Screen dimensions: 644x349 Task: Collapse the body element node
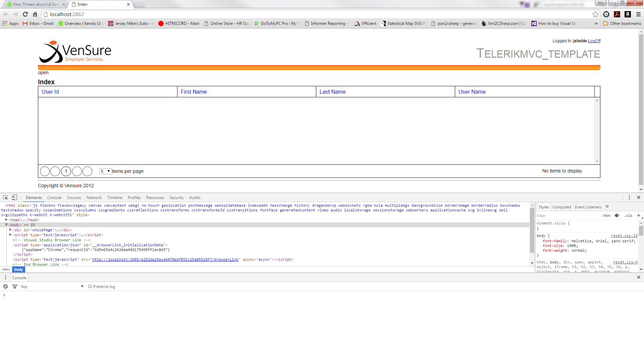click(6, 225)
